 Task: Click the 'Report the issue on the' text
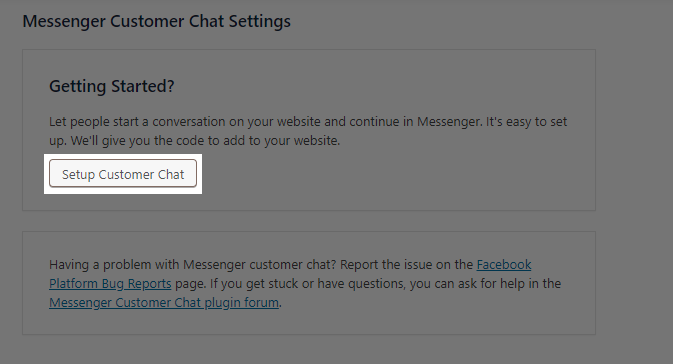(406, 264)
